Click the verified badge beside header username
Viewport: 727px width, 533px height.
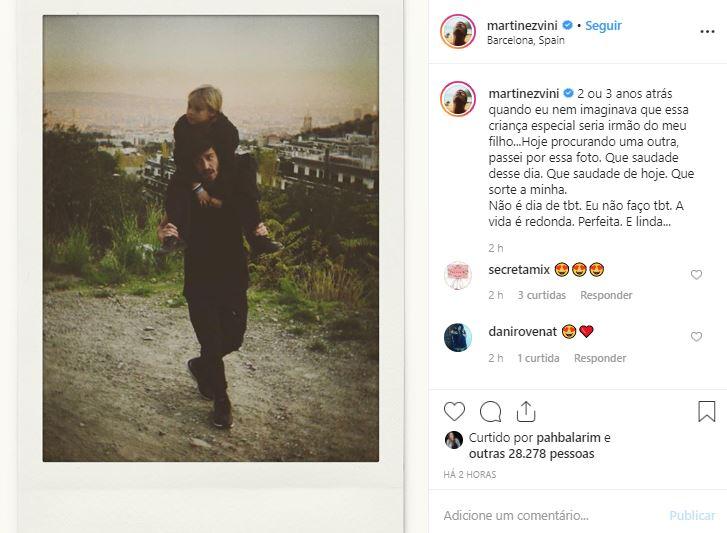tap(568, 25)
